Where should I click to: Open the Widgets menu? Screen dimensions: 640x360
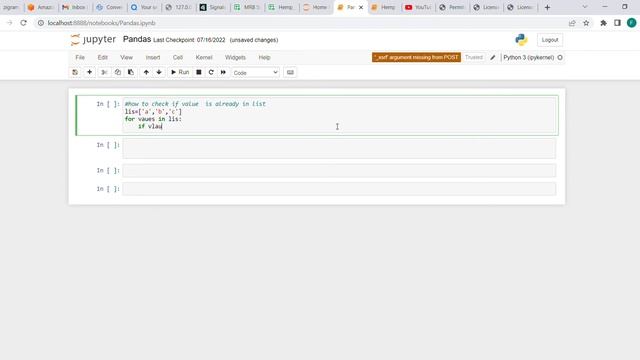[235, 58]
